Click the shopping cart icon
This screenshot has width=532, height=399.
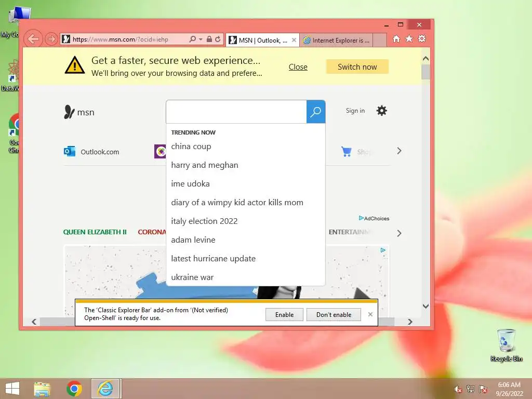347,151
